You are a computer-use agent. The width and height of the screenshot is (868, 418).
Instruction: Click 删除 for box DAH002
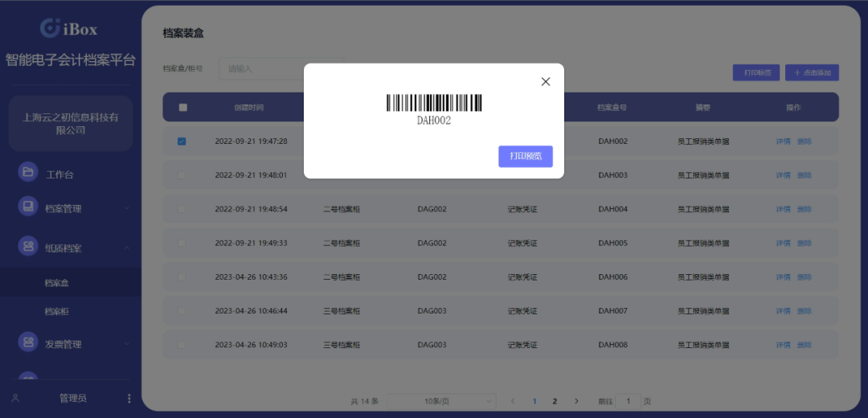pyautogui.click(x=805, y=141)
